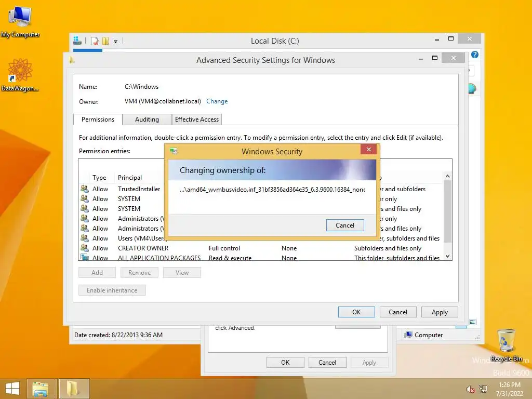Screen dimensions: 532x399
Task: Click the network tray icon
Action: click(483, 389)
